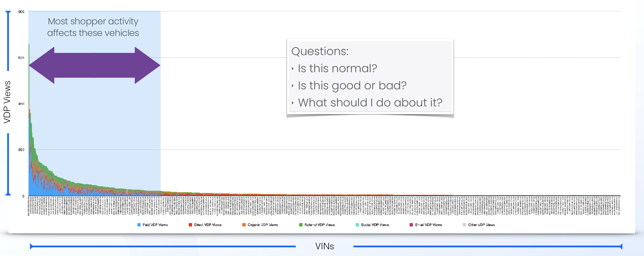This screenshot has height=256, width=644.
Task: Click the gray Other VDP Views legend swatch
Action: tap(465, 225)
